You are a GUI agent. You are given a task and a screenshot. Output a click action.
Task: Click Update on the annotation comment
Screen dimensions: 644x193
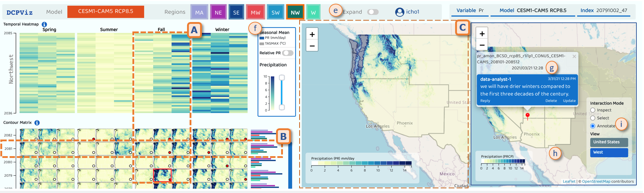pos(569,101)
